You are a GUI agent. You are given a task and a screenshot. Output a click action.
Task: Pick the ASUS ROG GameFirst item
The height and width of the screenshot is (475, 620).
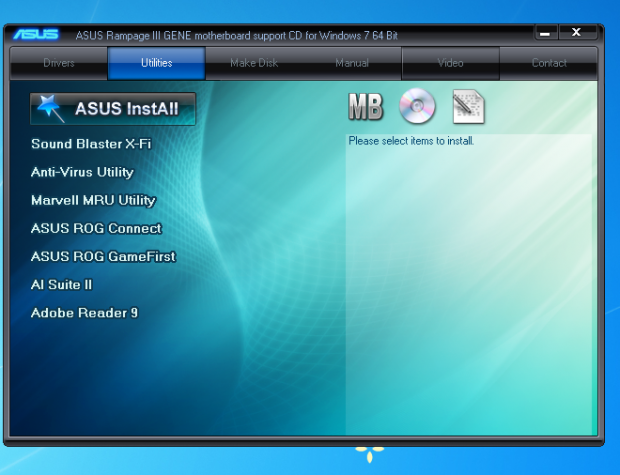point(103,256)
